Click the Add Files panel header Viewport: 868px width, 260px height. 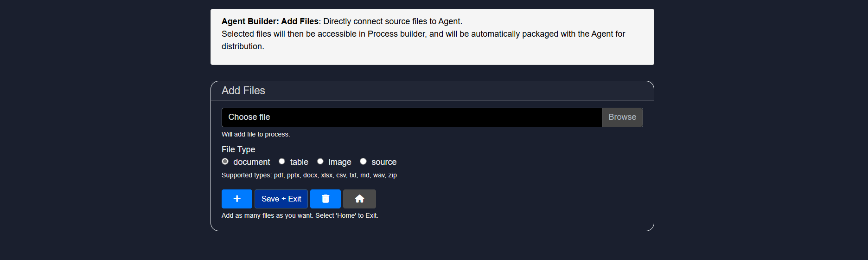tap(243, 91)
